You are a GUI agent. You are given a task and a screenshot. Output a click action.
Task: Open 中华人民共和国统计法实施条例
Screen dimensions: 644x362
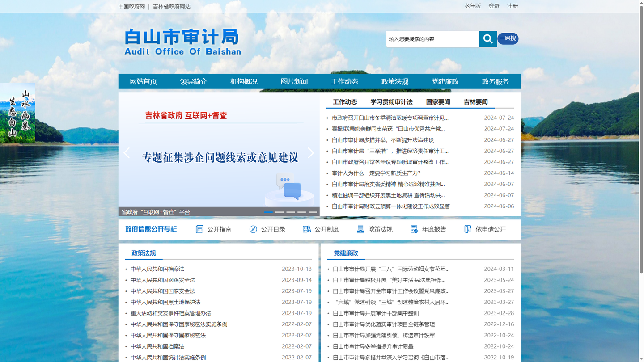[x=168, y=358]
